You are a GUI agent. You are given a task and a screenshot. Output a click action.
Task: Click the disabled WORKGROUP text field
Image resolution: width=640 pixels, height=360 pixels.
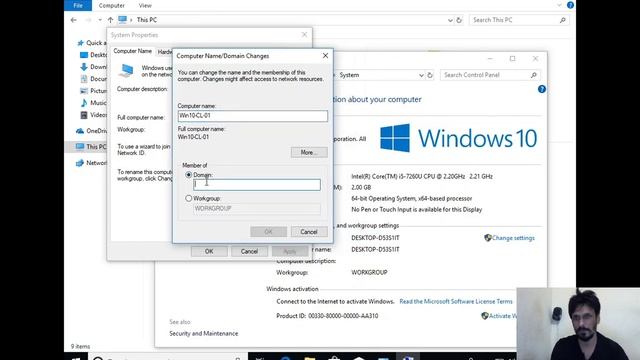(x=257, y=209)
